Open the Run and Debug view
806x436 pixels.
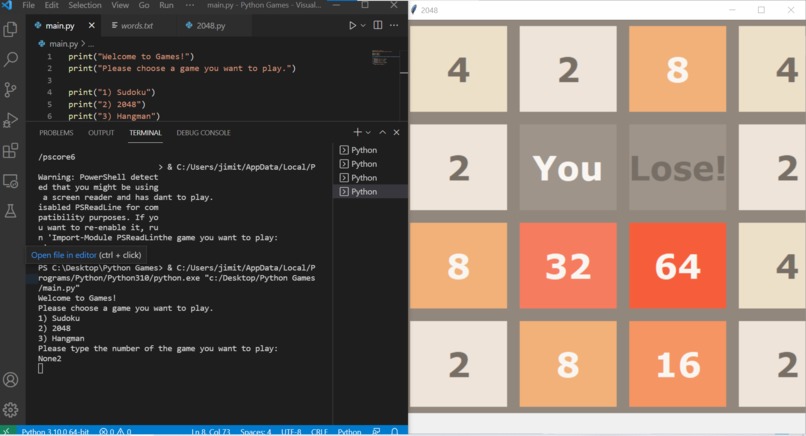click(10, 120)
